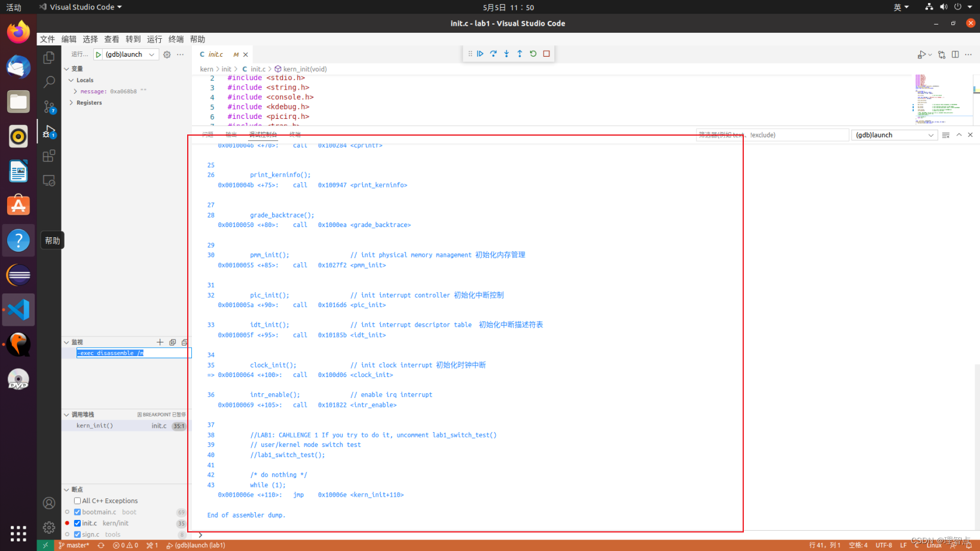Open editor more actions ellipsis

pyautogui.click(x=969, y=54)
